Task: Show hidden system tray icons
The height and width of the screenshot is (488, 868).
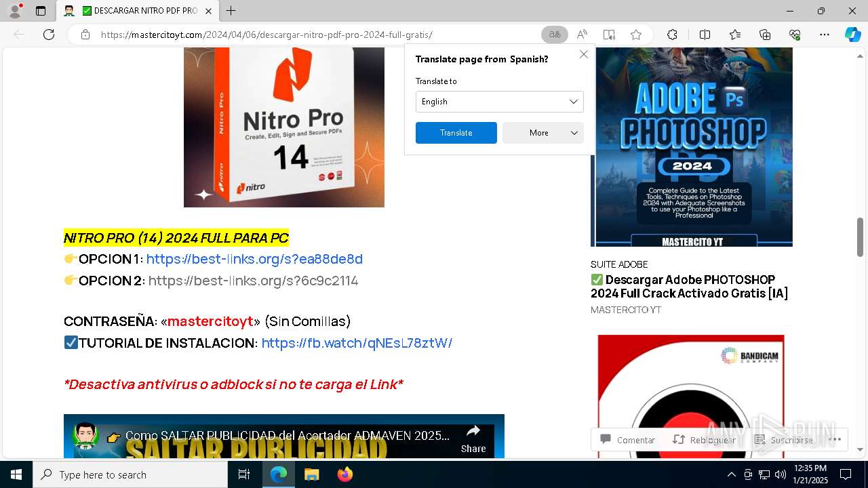Action: tap(731, 474)
